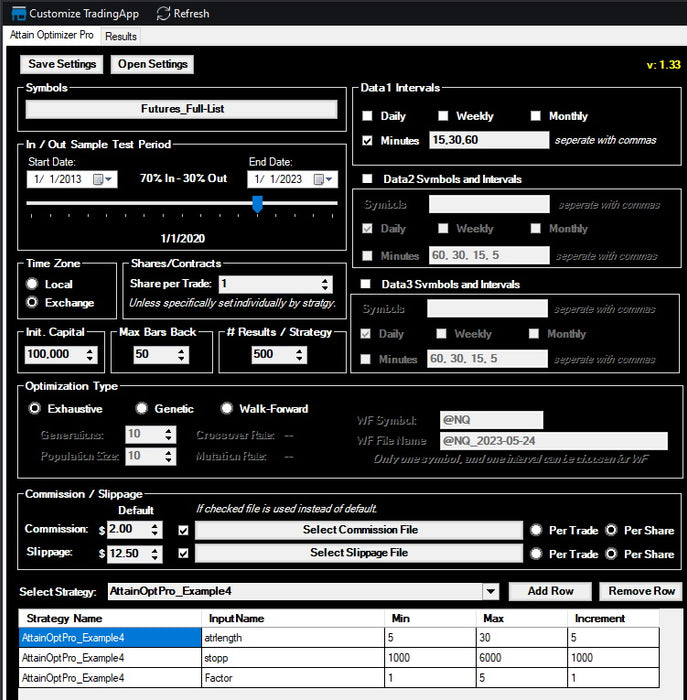Open the Start Date calendar picker
This screenshot has width=687, height=700.
click(103, 180)
